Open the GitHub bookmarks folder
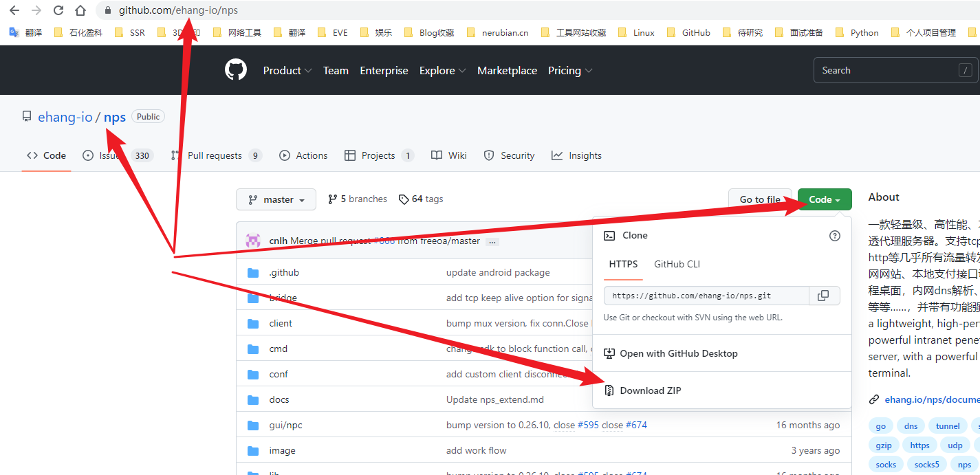This screenshot has height=475, width=980. click(x=689, y=32)
